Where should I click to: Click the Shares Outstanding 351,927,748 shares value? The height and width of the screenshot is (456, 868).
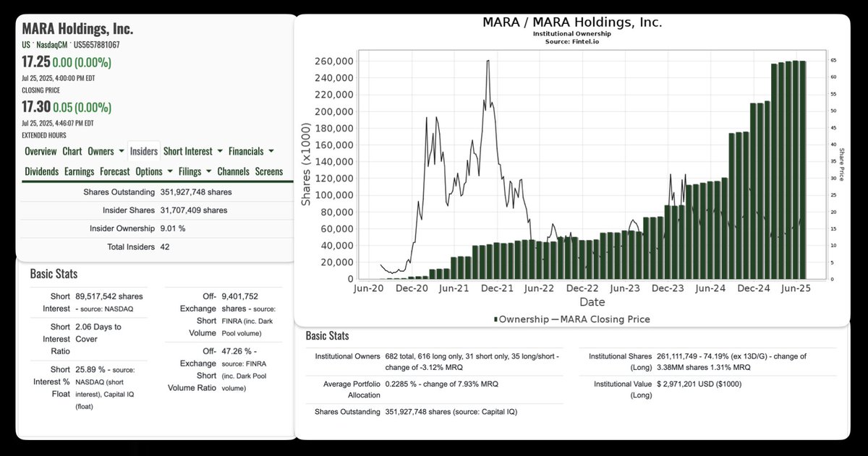click(195, 192)
